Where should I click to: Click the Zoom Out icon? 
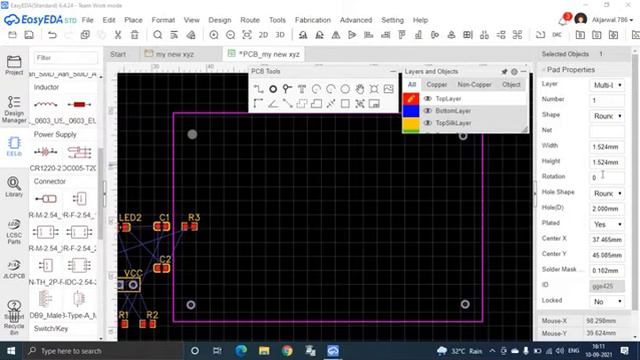230,35
